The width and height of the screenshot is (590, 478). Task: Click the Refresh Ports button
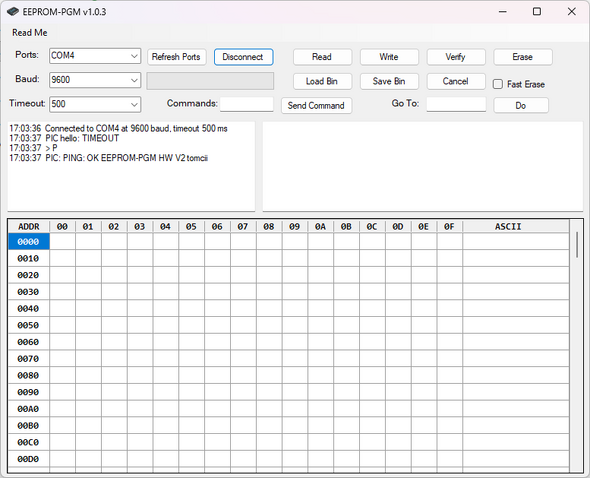176,57
